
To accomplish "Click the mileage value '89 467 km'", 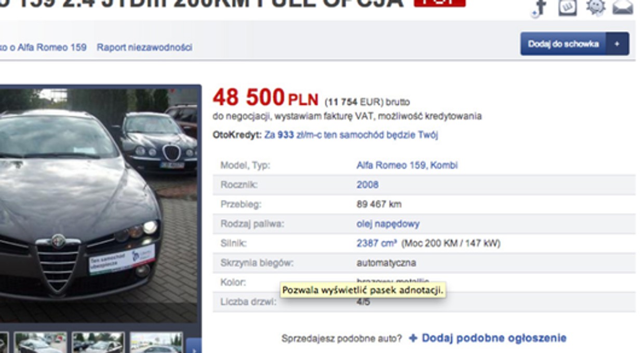I will point(379,205).
